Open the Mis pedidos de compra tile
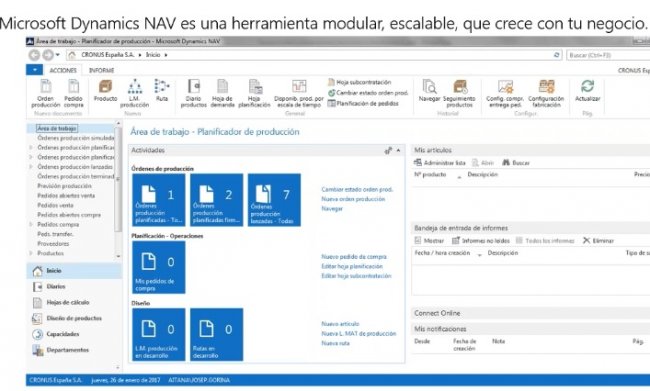This screenshot has height=391, width=650. coord(159,267)
